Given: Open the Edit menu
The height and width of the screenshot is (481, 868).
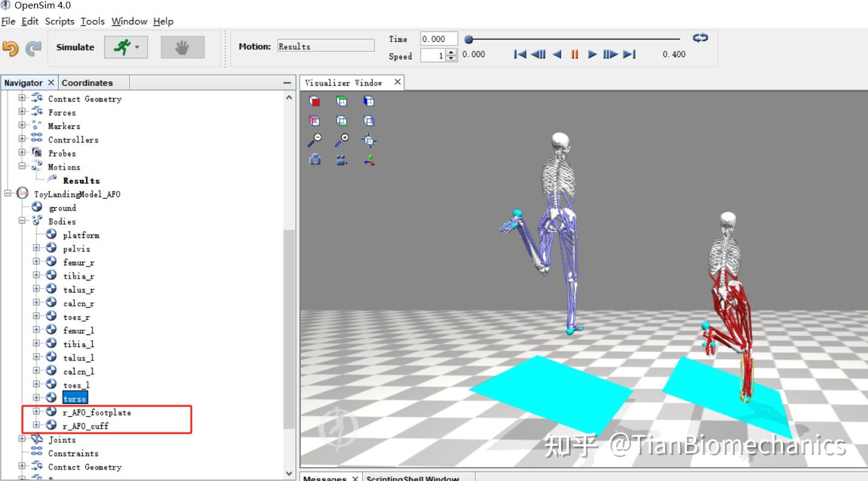Looking at the screenshot, I should pyautogui.click(x=30, y=21).
